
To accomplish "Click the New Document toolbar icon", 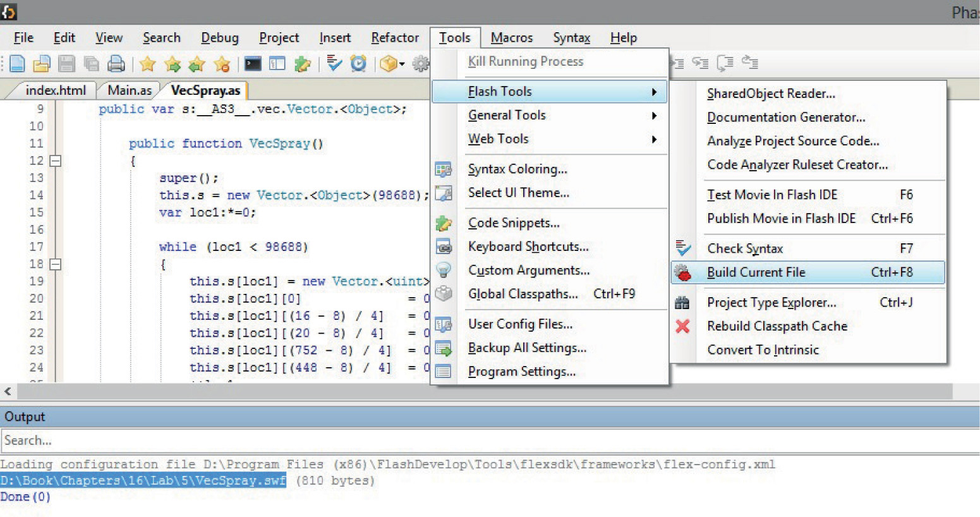I will pos(17,63).
